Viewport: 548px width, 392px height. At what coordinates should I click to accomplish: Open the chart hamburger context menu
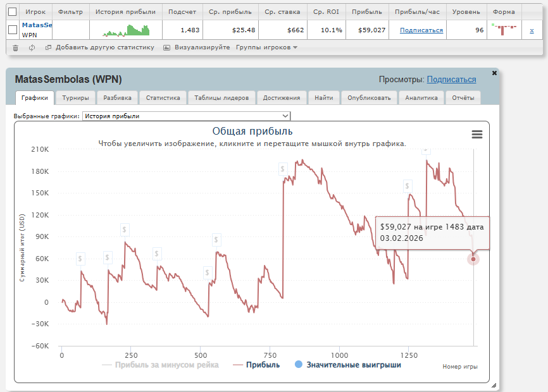pos(477,134)
